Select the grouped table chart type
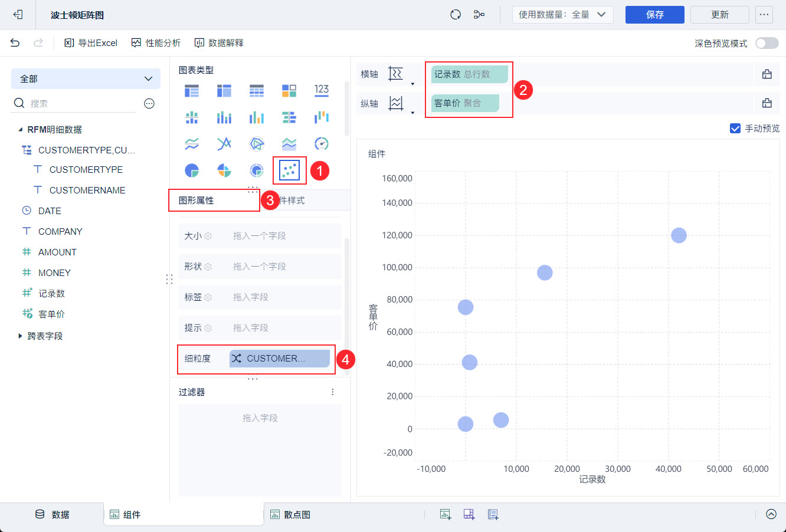The height and width of the screenshot is (532, 786). tap(192, 91)
